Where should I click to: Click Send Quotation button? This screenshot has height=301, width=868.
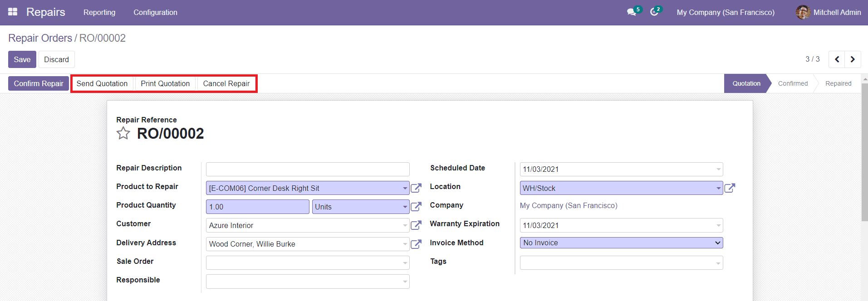(102, 83)
